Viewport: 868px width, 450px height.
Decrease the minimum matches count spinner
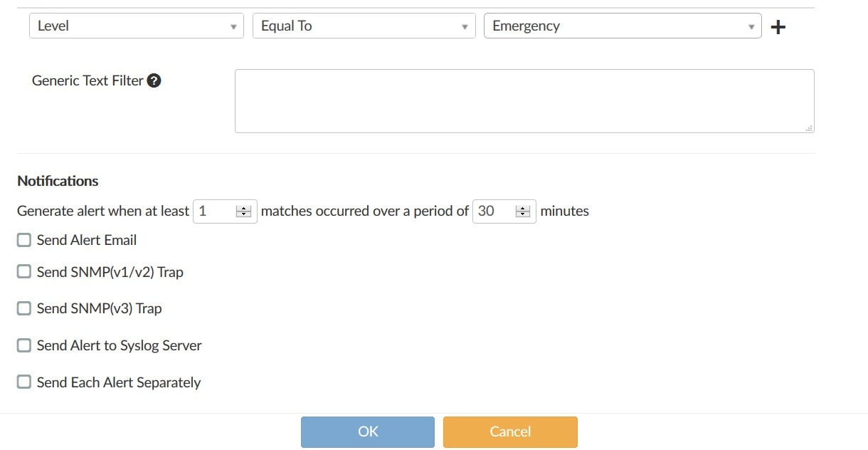(244, 214)
